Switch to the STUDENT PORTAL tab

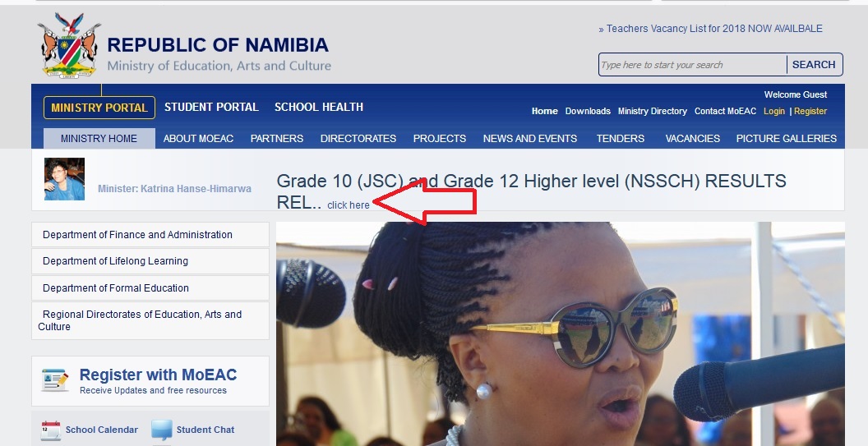[211, 108]
